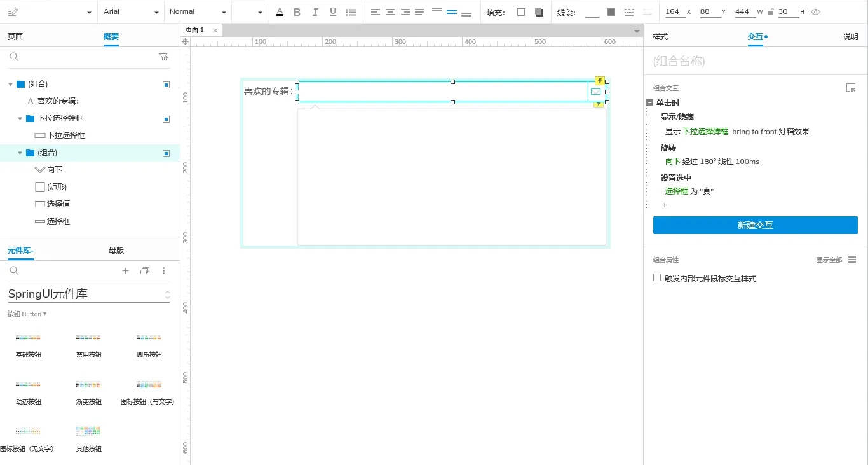Image resolution: width=868 pixels, height=465 pixels.
Task: Toggle widget visibility eye icon
Action: (816, 12)
